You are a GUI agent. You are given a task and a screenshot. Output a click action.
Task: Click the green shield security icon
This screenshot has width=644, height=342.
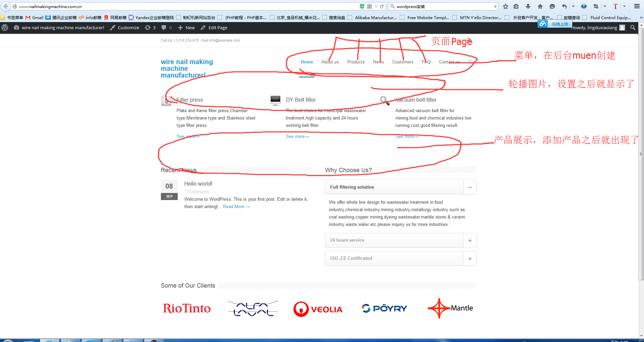coord(362,6)
